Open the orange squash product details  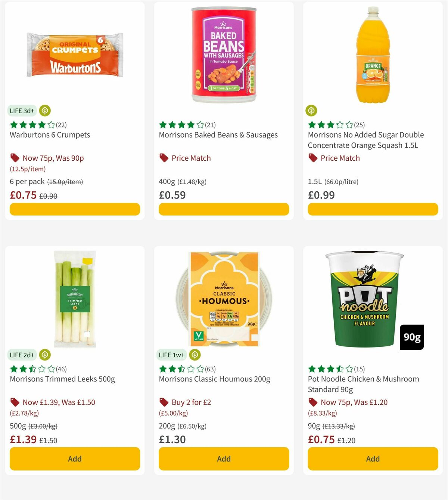366,139
